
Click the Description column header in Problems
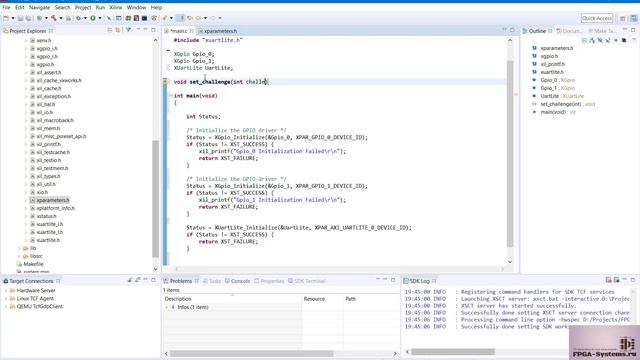click(x=232, y=299)
